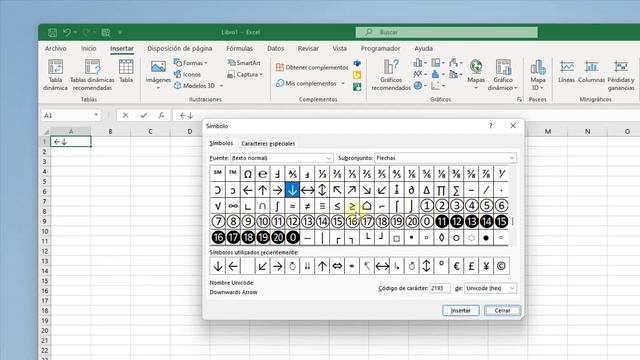Confirm the formula bar entry checkmark
Viewport: 640px width, 360px height.
143,116
